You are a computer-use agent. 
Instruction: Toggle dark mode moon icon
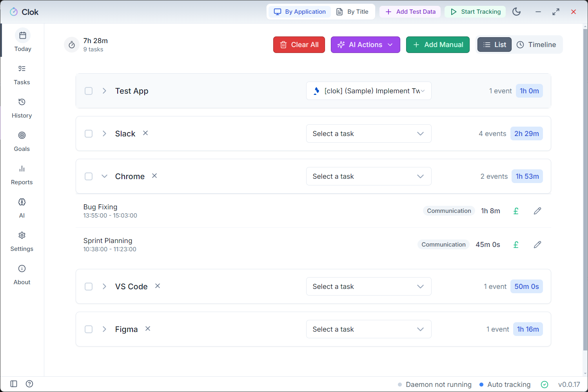517,12
